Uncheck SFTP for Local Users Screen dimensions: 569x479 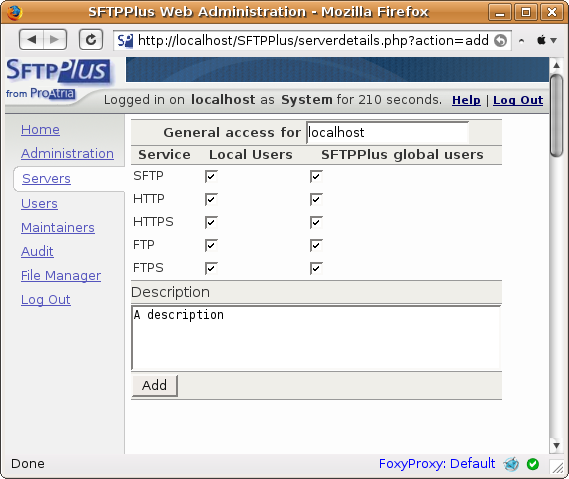pos(211,176)
